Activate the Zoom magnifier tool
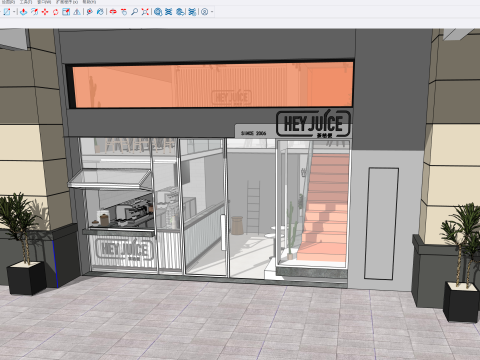The image size is (480, 360). coord(134,12)
